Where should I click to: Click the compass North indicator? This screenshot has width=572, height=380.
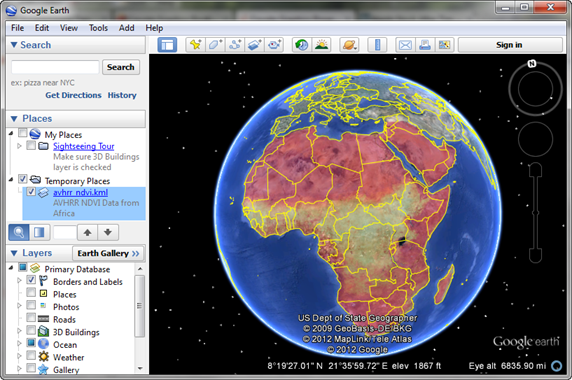pos(532,64)
